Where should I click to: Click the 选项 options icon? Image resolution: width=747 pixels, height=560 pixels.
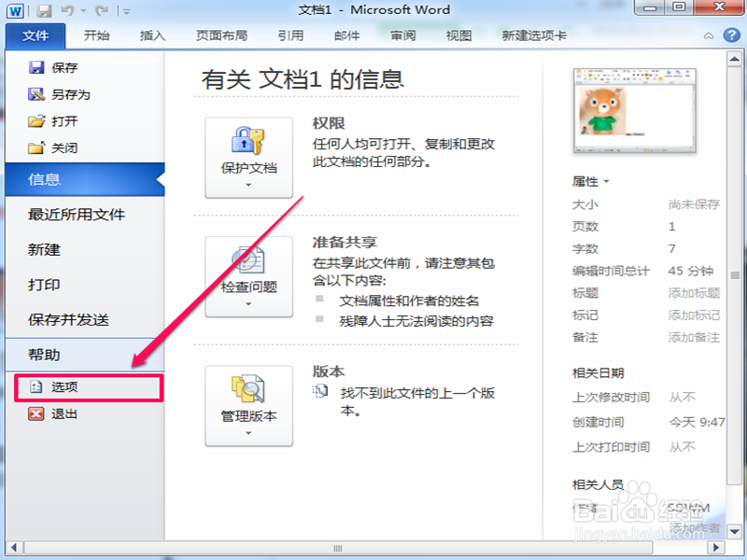click(x=36, y=386)
